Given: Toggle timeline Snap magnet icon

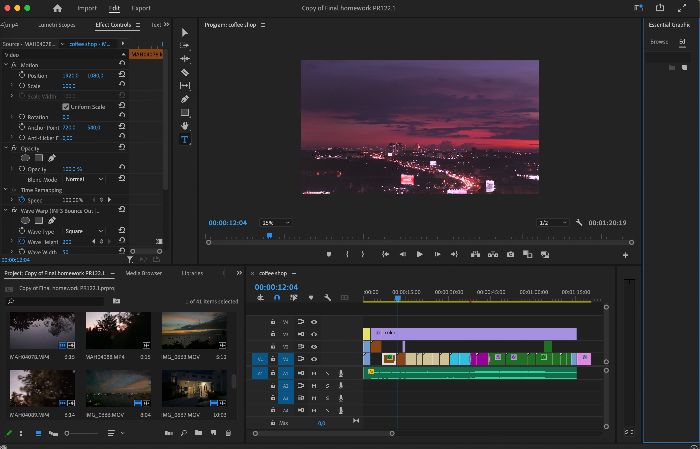Looking at the screenshot, I should click(277, 298).
